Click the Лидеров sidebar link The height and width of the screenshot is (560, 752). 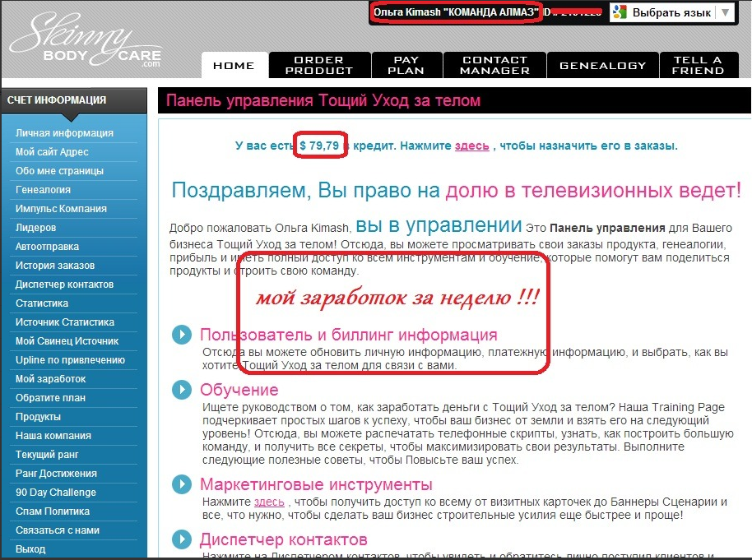(x=35, y=228)
